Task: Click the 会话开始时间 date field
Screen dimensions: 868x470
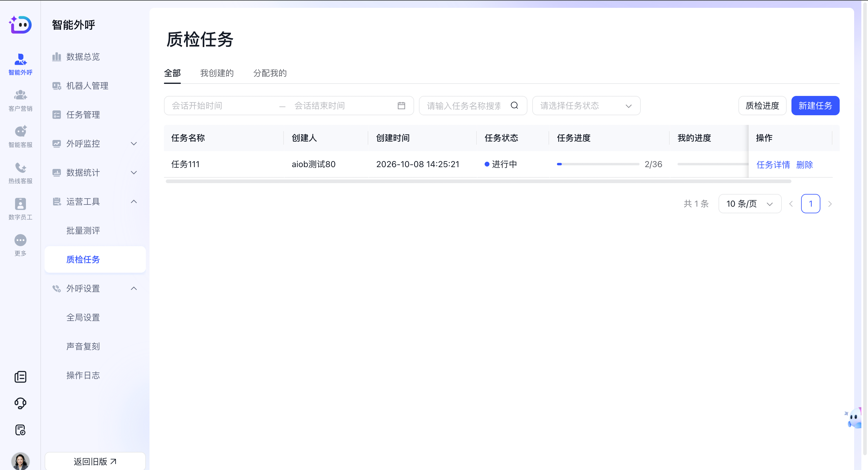Action: (x=222, y=106)
